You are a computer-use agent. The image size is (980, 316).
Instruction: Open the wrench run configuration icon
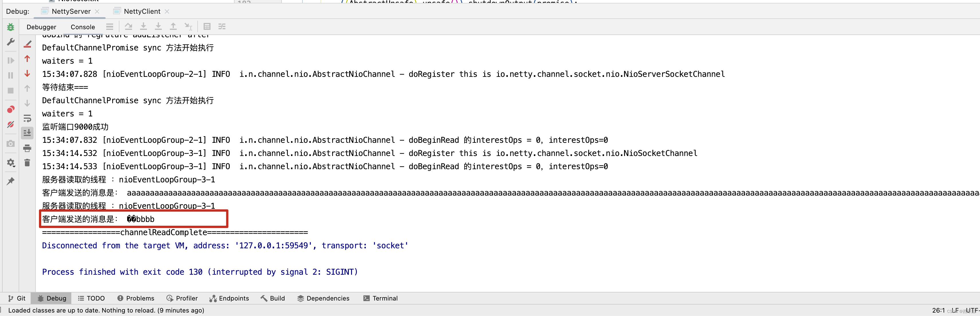[x=11, y=42]
